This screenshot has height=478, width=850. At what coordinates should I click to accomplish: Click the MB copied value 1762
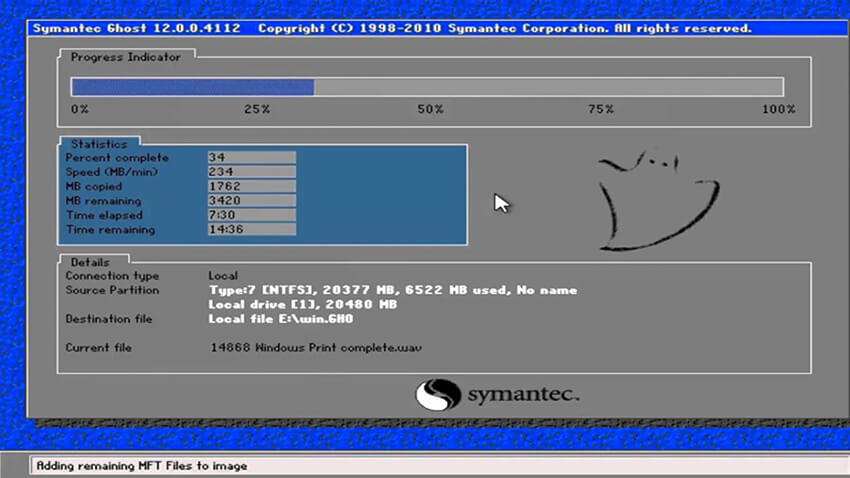[x=251, y=187]
